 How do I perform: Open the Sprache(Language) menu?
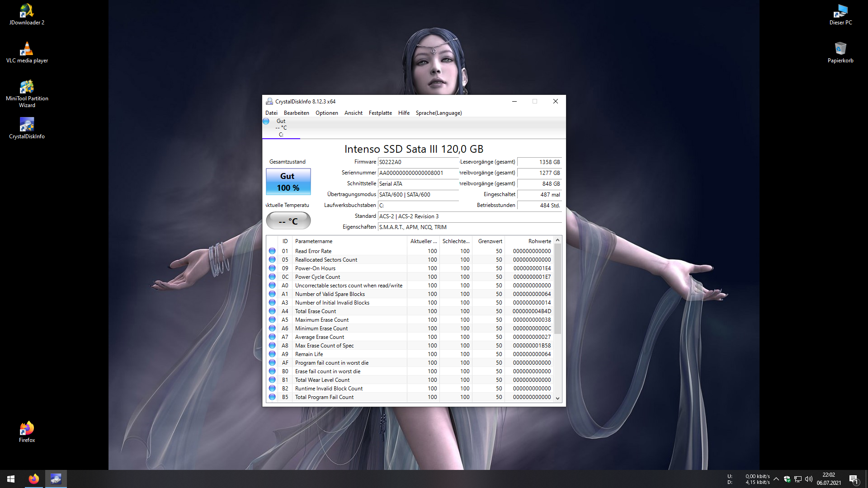439,113
